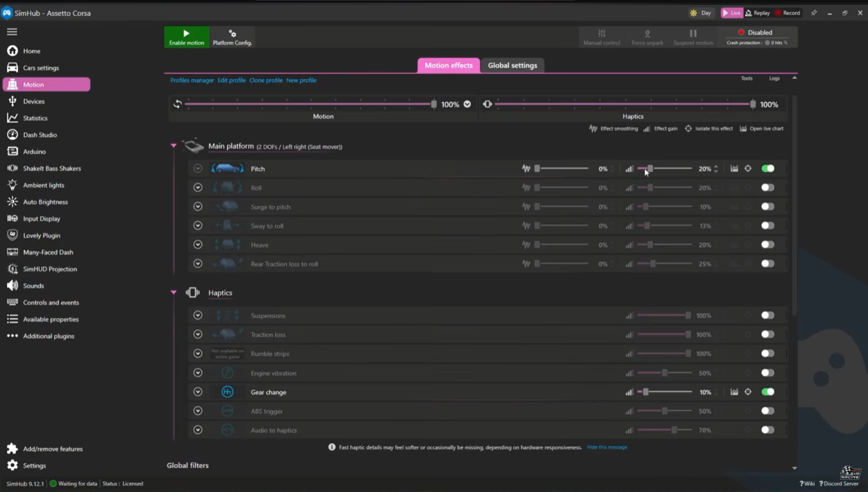Select Motion in the sidebar
This screenshot has width=868, height=492.
46,85
